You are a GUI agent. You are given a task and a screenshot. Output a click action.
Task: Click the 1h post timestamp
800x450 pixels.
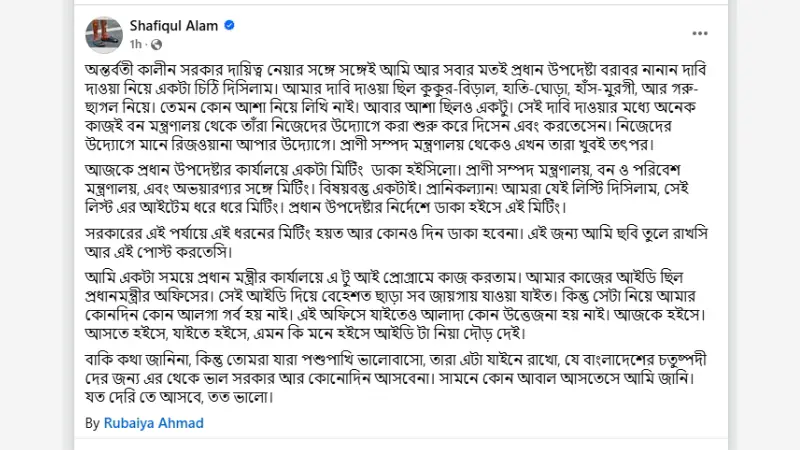pos(135,44)
